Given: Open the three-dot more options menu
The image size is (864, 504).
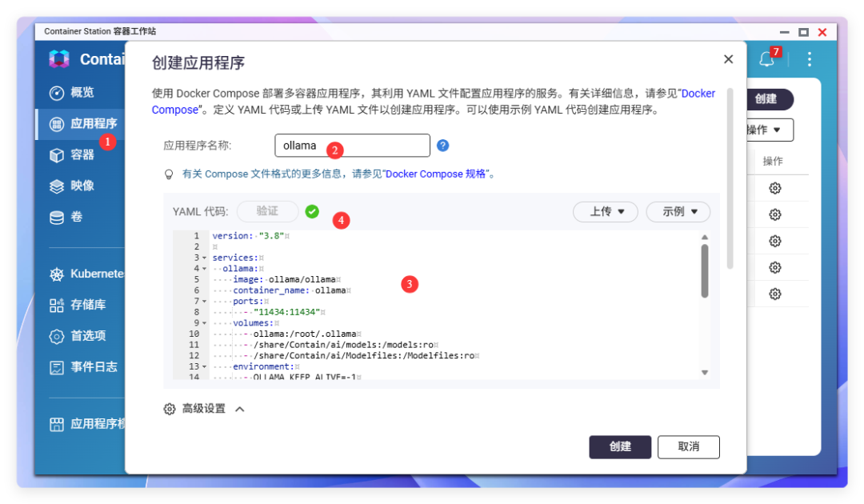Looking at the screenshot, I should coord(809,59).
